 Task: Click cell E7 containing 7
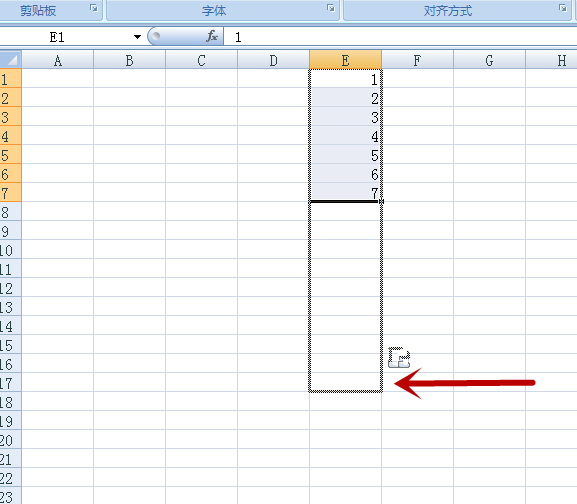coord(346,192)
